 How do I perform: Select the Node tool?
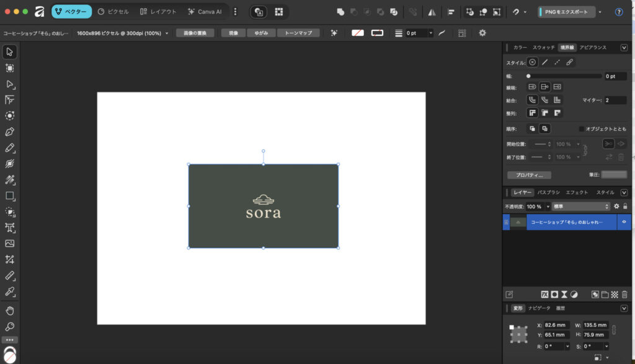point(10,84)
